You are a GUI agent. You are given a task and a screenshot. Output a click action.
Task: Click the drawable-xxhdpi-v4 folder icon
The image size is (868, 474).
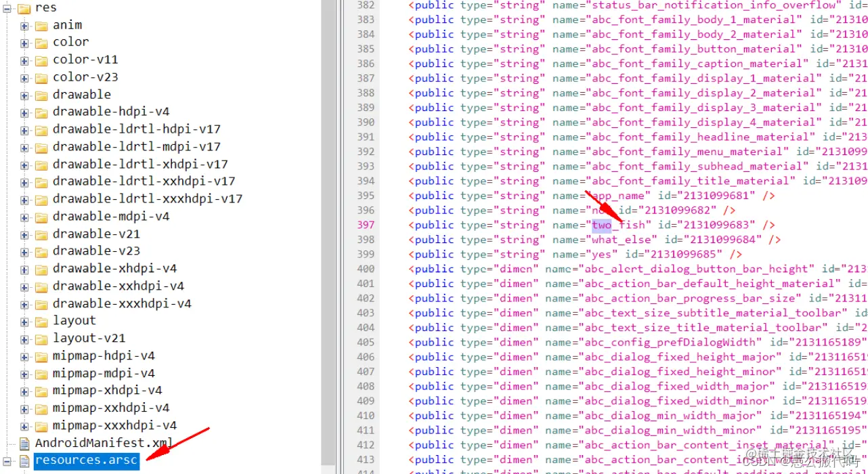[41, 287]
